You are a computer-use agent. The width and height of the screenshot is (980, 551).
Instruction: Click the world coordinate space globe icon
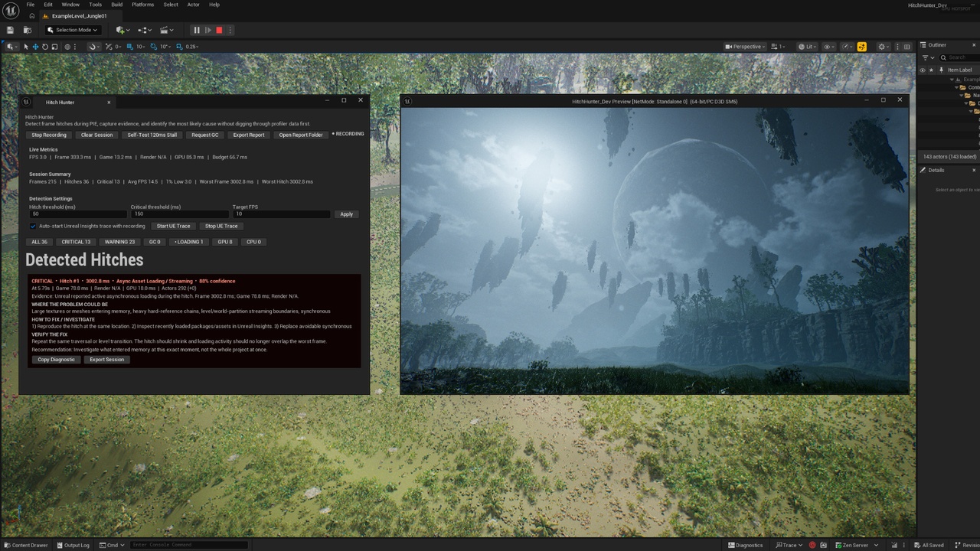(x=67, y=47)
